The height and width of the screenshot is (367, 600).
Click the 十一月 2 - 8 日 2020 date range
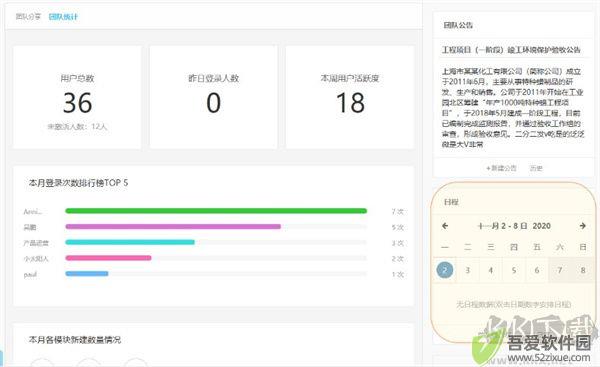tap(514, 226)
